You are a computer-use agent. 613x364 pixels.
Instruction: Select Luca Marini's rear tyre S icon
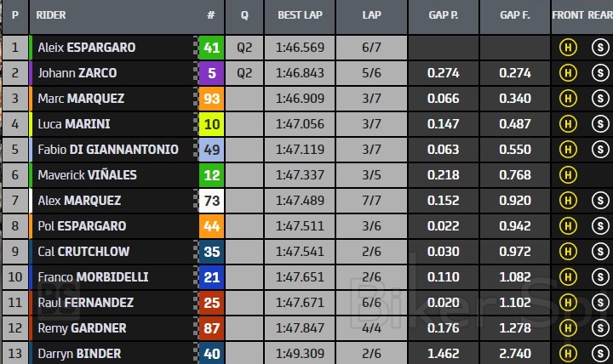(x=599, y=124)
